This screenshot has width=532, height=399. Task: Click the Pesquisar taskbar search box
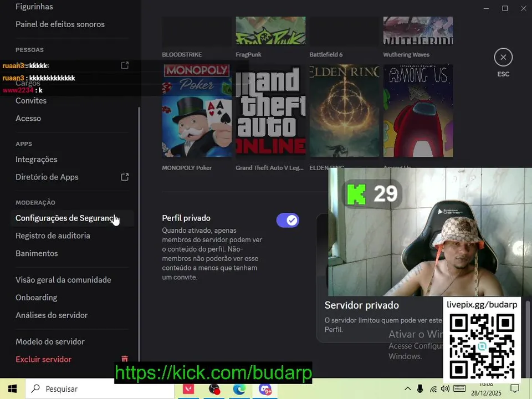point(100,389)
